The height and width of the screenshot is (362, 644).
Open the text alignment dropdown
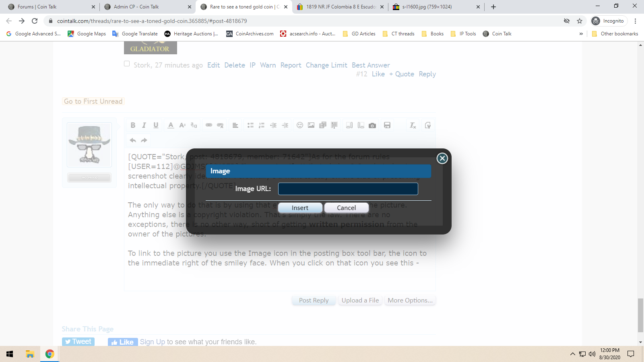pos(235,125)
